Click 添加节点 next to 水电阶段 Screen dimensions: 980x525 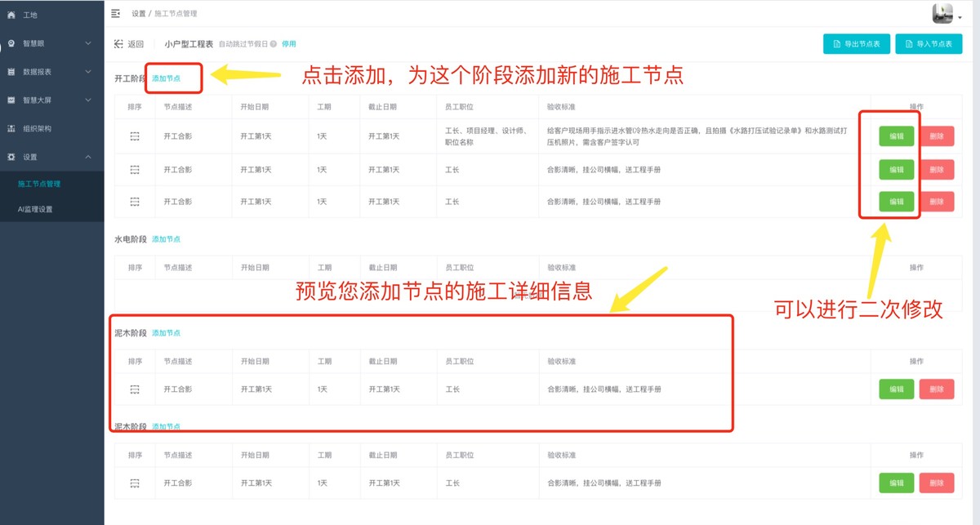pyautogui.click(x=167, y=239)
